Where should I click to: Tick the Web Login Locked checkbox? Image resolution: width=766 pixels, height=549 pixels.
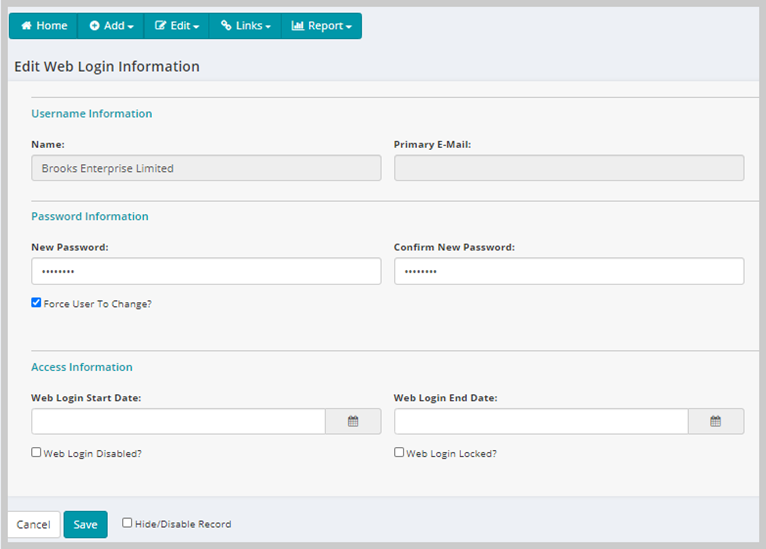tap(399, 452)
